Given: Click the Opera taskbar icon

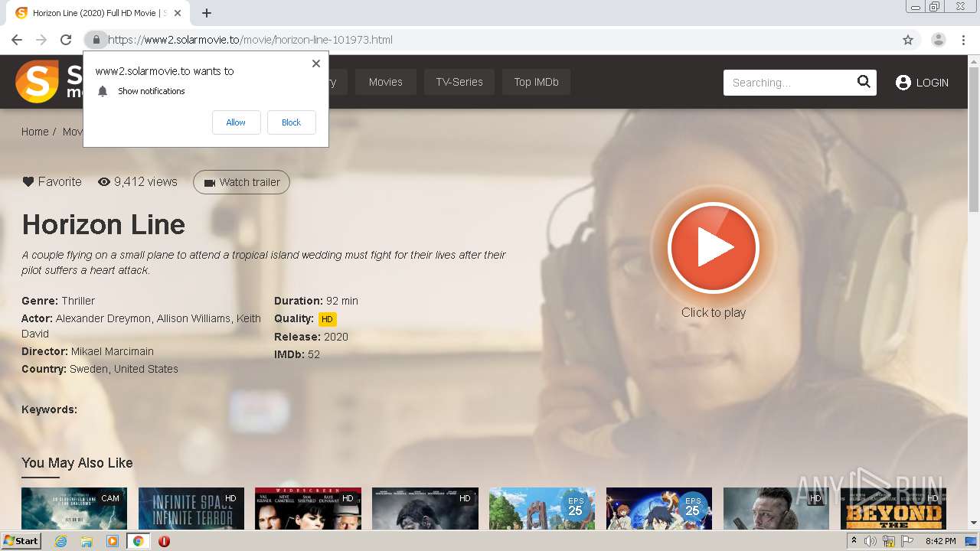Looking at the screenshot, I should pyautogui.click(x=164, y=541).
